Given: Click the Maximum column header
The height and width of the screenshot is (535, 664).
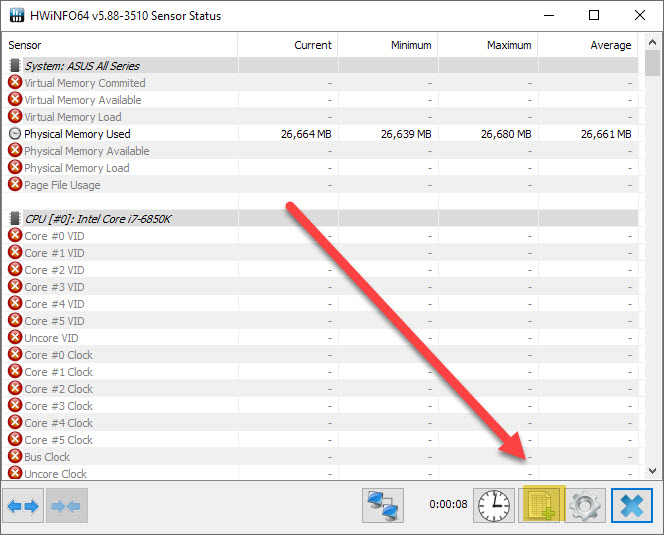Looking at the screenshot, I should (488, 45).
